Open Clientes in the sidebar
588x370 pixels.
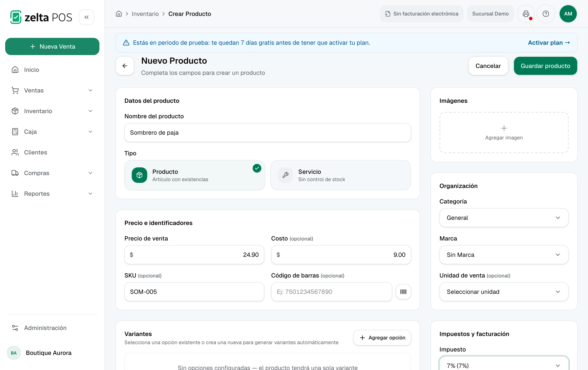[52, 152]
